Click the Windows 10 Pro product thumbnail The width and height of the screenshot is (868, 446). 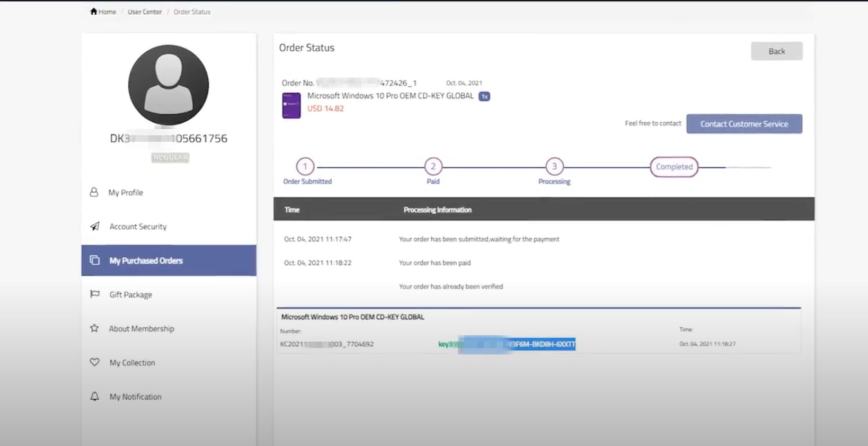click(x=291, y=105)
